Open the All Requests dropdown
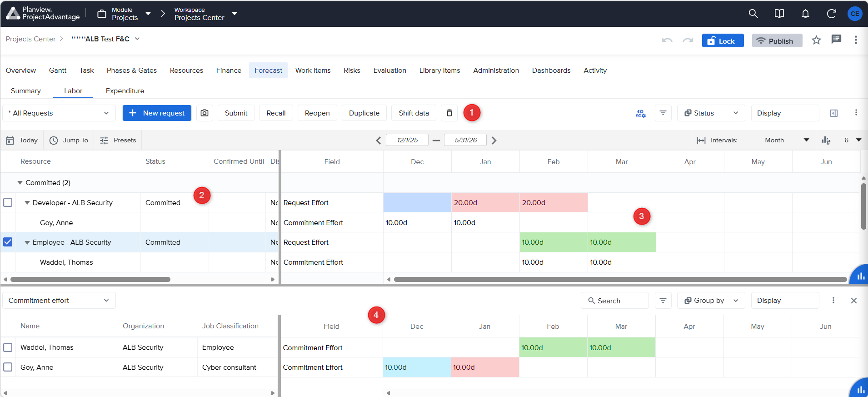 tap(59, 113)
